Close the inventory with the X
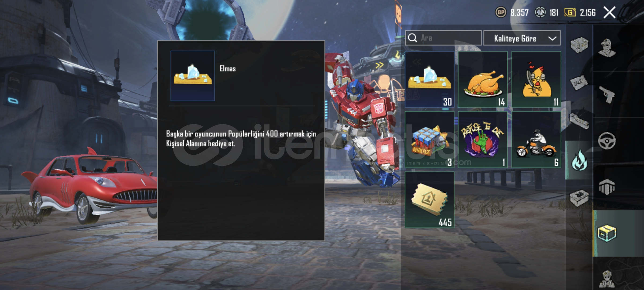The width and height of the screenshot is (644, 290). (609, 12)
